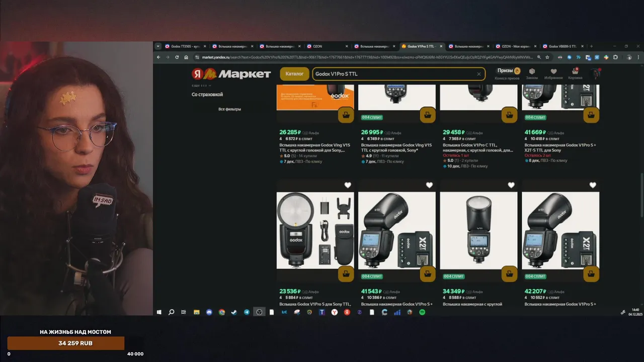
Task: Reload the page in browser
Action: tap(177, 57)
